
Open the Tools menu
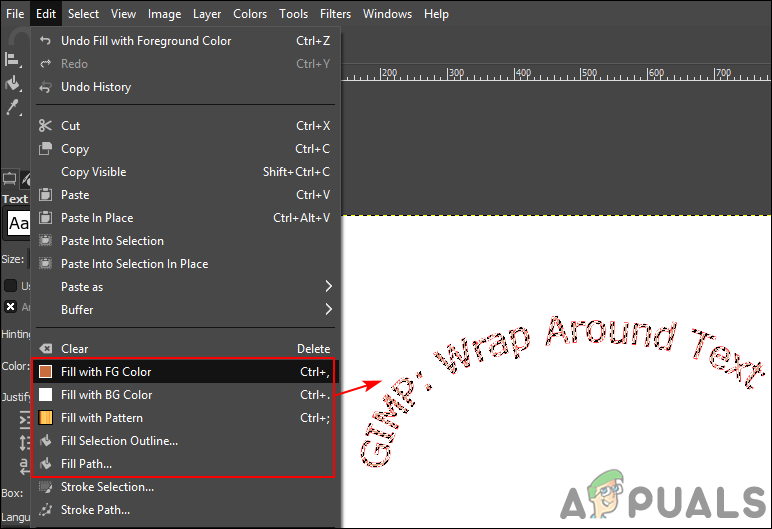pos(293,14)
